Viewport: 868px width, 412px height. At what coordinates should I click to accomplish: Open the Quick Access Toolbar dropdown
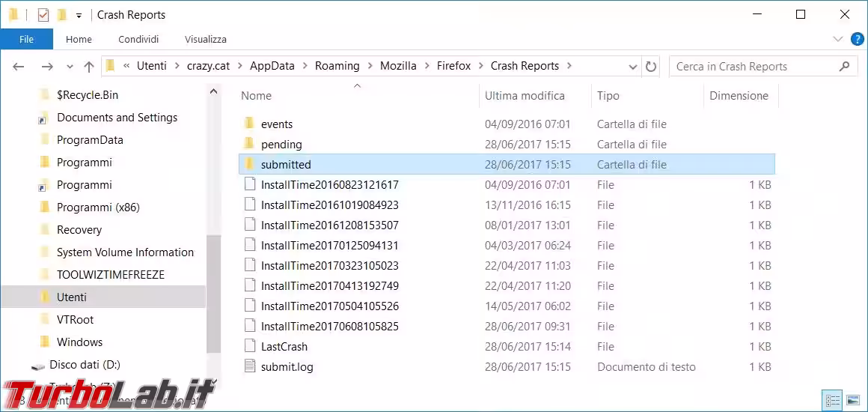(x=79, y=16)
